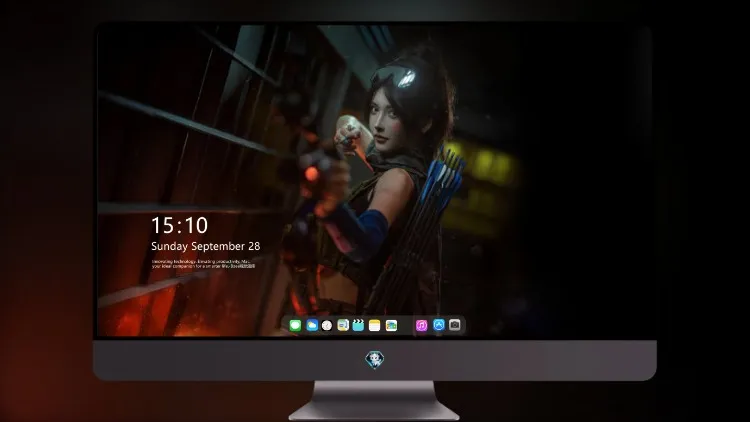
Task: Open the Photos gallery dock icon
Action: tap(391, 325)
